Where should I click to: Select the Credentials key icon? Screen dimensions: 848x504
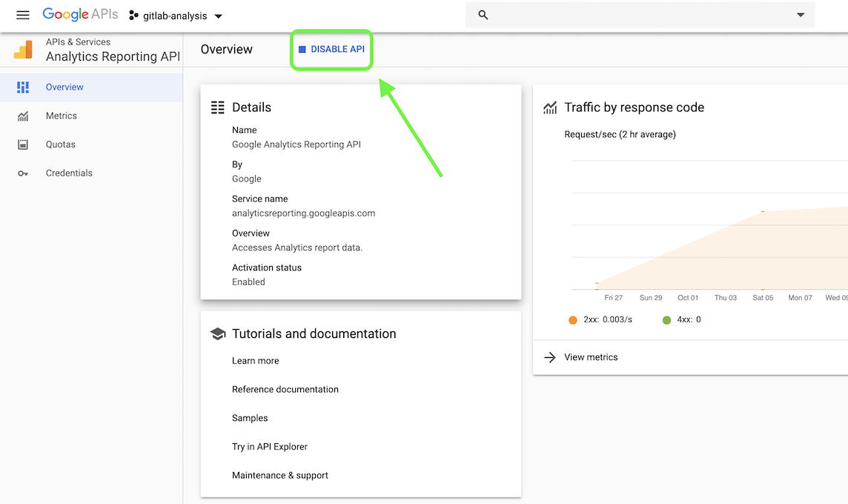23,173
